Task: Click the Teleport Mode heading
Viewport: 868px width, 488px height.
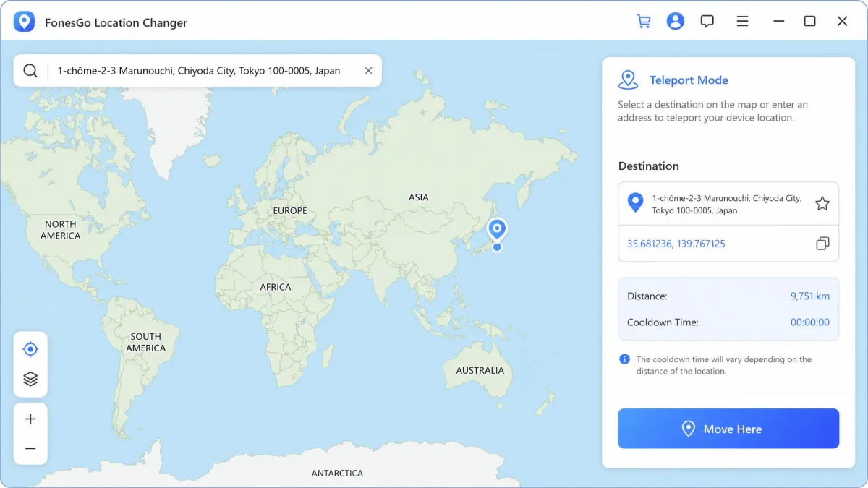Action: pos(689,80)
